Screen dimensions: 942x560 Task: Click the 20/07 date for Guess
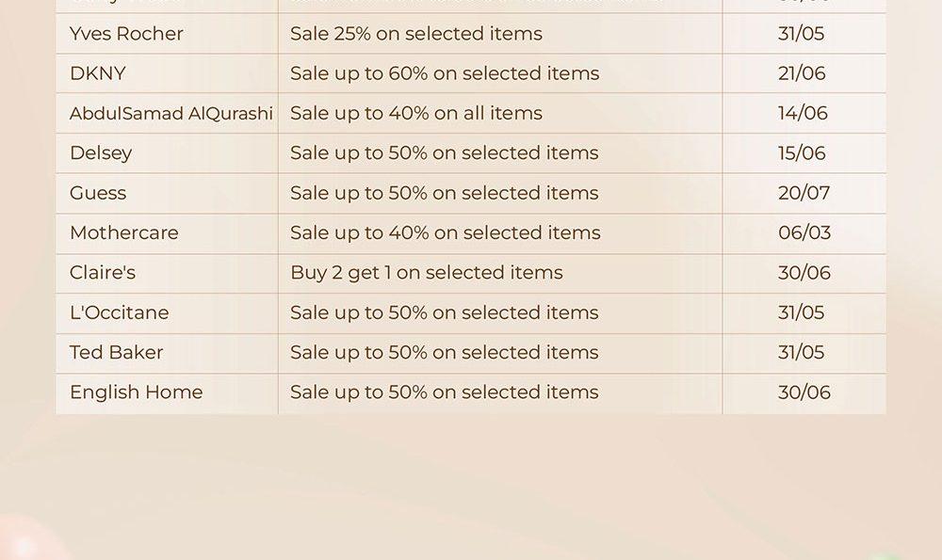(804, 193)
